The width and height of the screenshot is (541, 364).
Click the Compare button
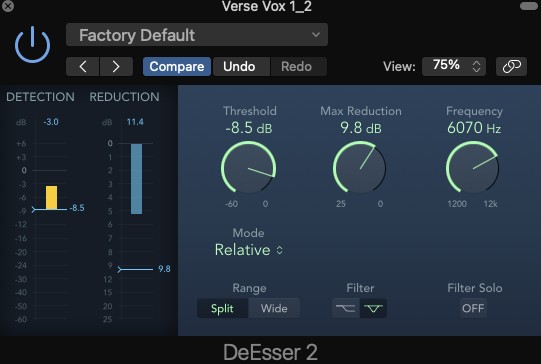177,67
